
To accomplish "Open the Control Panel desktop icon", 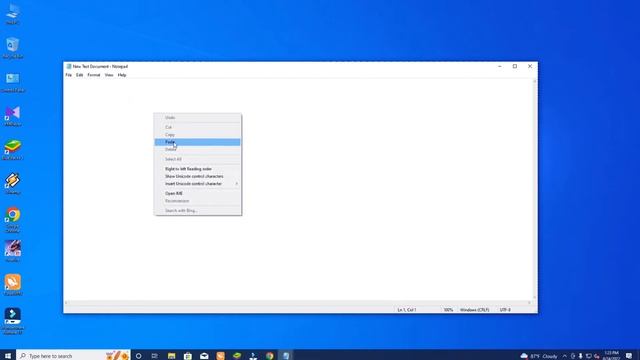I will (x=13, y=82).
